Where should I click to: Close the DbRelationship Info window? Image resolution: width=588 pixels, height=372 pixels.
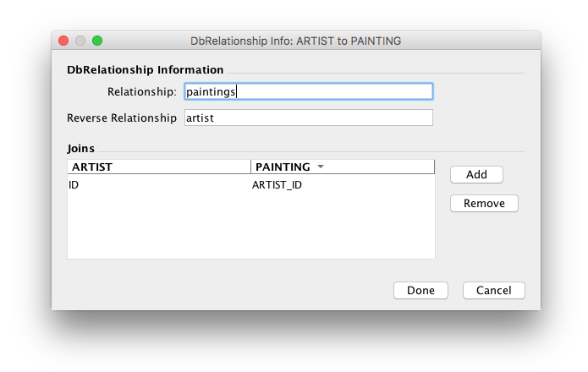click(63, 41)
